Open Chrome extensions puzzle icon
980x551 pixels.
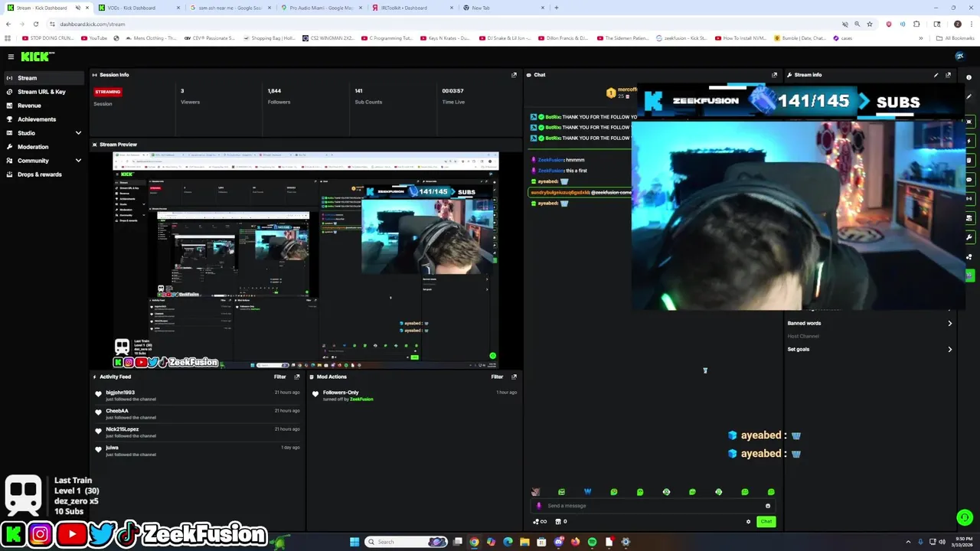pyautogui.click(x=916, y=24)
